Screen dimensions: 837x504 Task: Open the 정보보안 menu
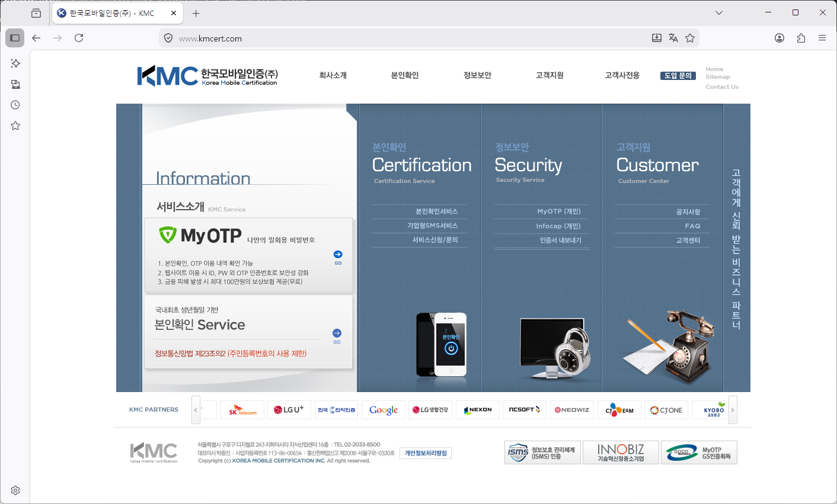point(477,75)
